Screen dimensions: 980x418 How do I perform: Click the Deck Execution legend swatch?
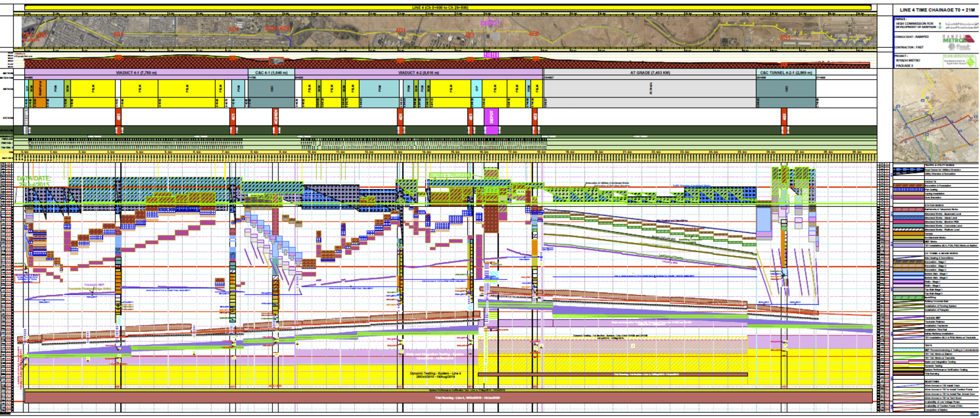(908, 197)
